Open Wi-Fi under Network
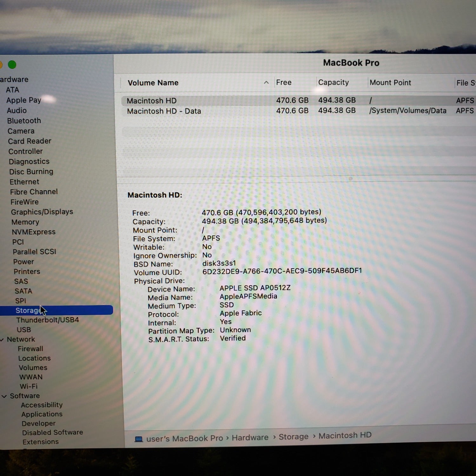This screenshot has width=476, height=476. coord(29,386)
